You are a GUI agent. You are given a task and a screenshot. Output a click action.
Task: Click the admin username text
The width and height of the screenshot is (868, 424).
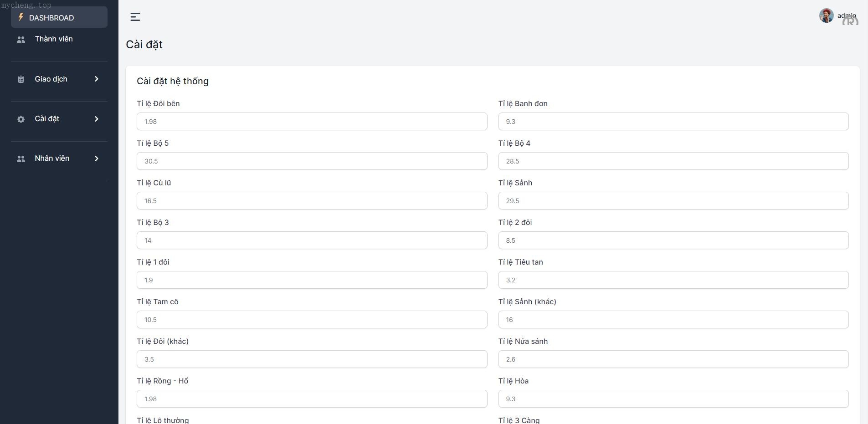[x=847, y=15]
